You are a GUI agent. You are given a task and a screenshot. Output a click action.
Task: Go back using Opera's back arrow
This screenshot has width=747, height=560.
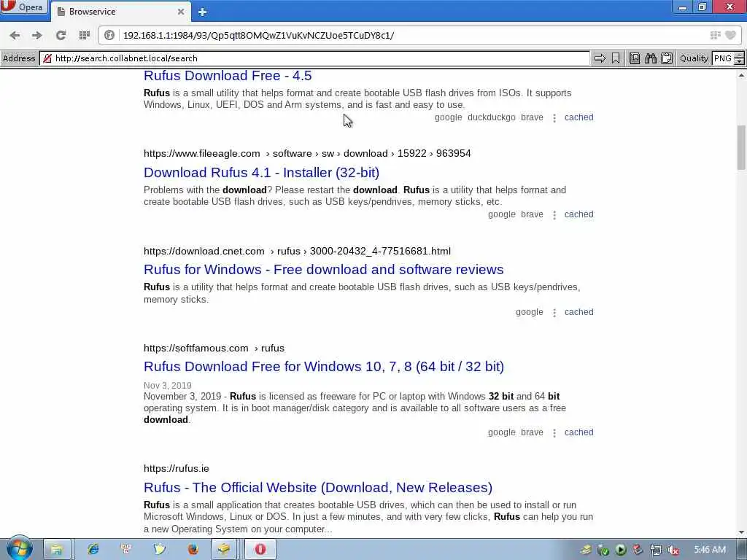click(x=15, y=35)
